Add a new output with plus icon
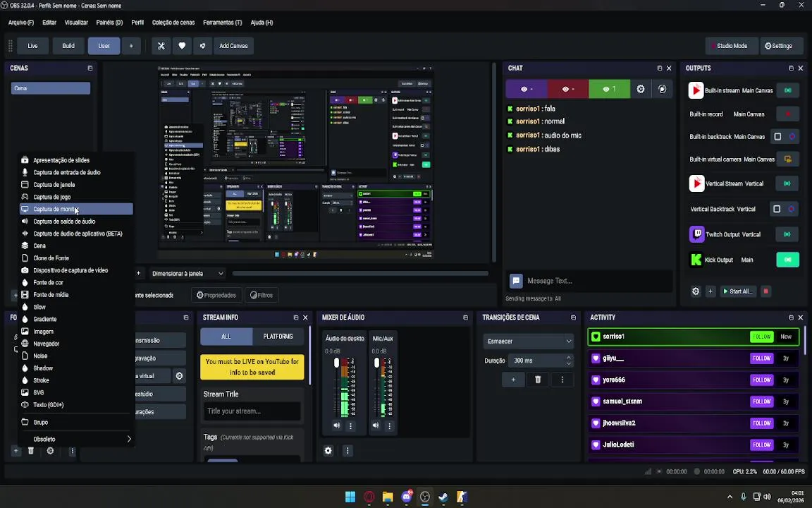The image size is (812, 508). [x=710, y=291]
